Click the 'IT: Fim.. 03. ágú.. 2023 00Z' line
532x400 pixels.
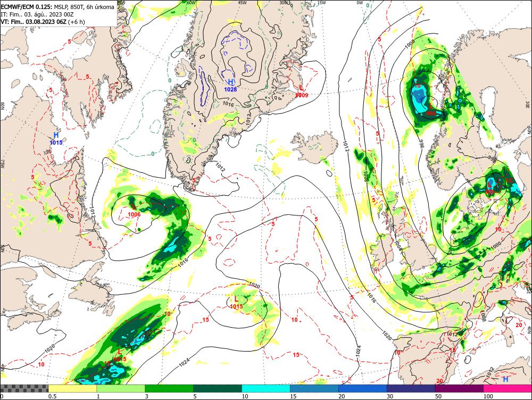pyautogui.click(x=37, y=14)
